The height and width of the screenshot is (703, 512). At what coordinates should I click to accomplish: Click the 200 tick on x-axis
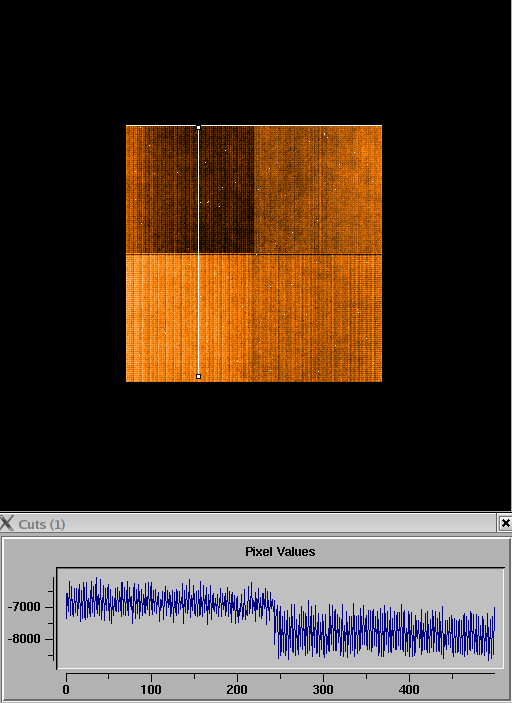[x=237, y=689]
